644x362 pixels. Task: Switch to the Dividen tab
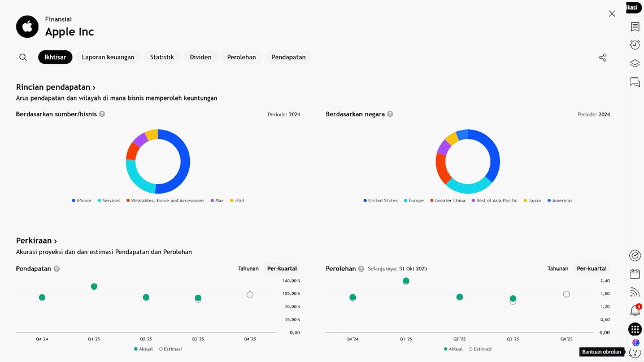(201, 57)
